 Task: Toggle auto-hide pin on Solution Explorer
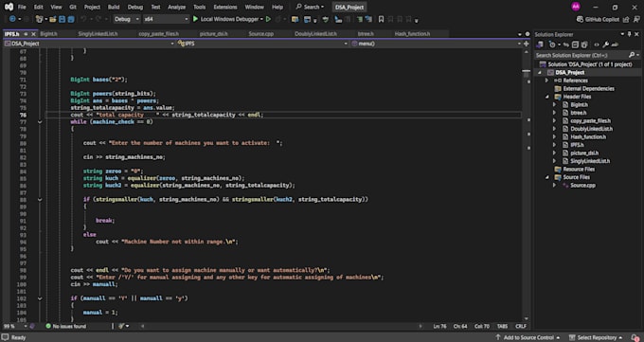(629, 34)
